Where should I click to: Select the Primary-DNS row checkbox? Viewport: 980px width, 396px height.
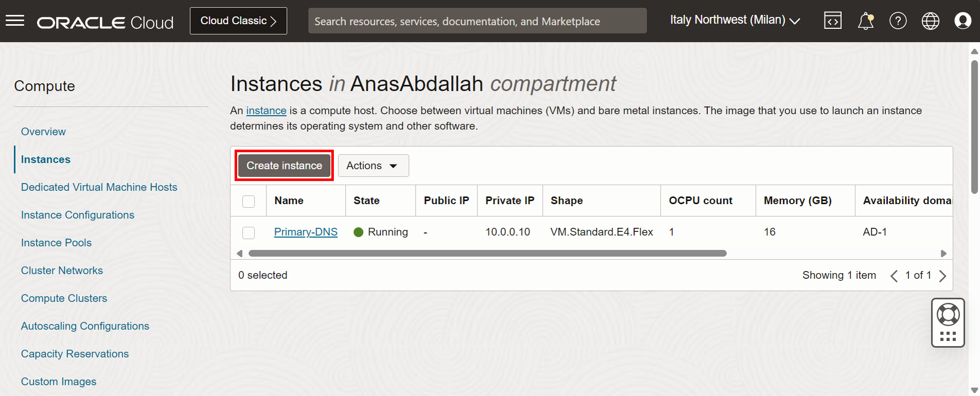tap(248, 232)
